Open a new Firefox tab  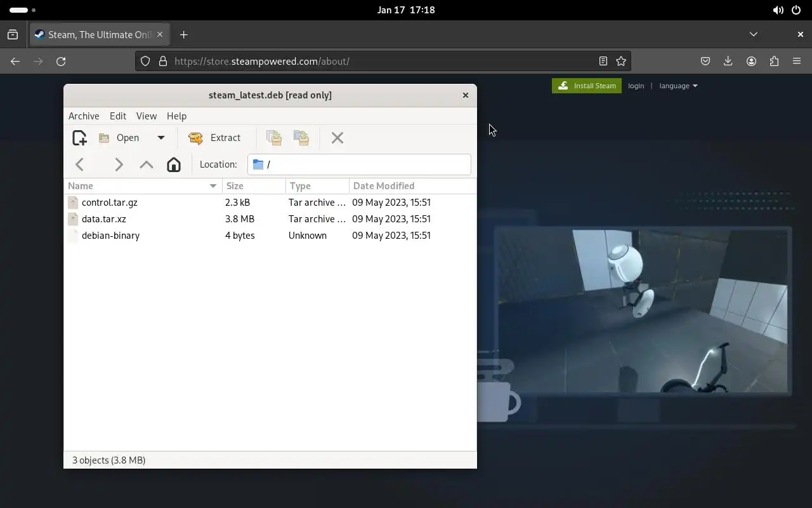point(184,35)
